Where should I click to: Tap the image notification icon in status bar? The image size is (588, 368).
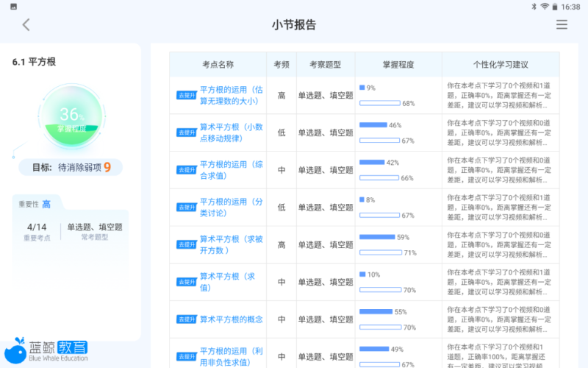(x=13, y=6)
